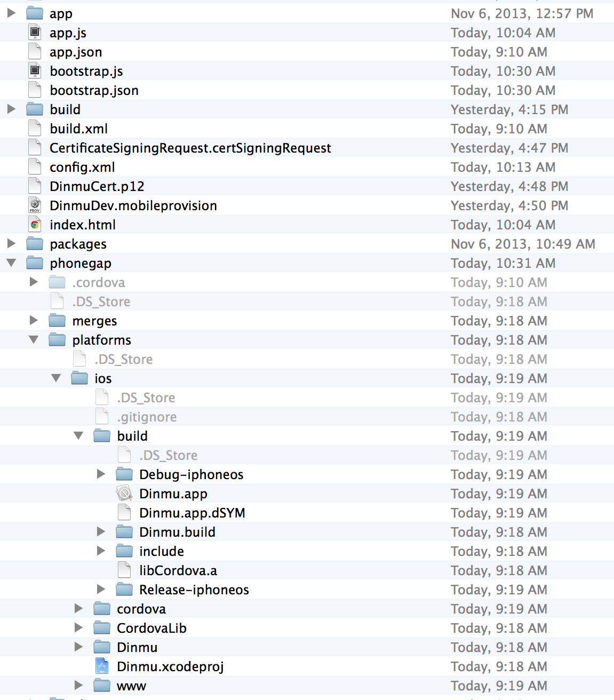Expand the include folder
This screenshot has height=700, width=614.
[x=101, y=551]
